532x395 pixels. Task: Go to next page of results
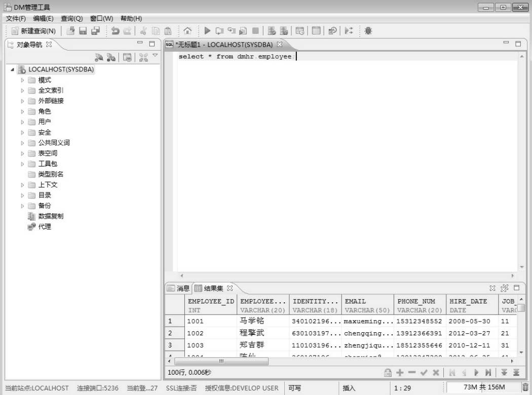point(475,373)
